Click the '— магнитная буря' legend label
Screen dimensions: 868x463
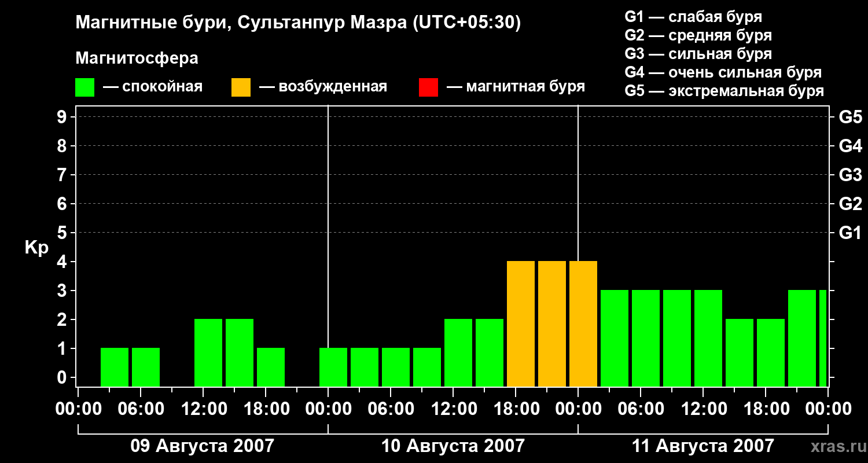(x=516, y=87)
